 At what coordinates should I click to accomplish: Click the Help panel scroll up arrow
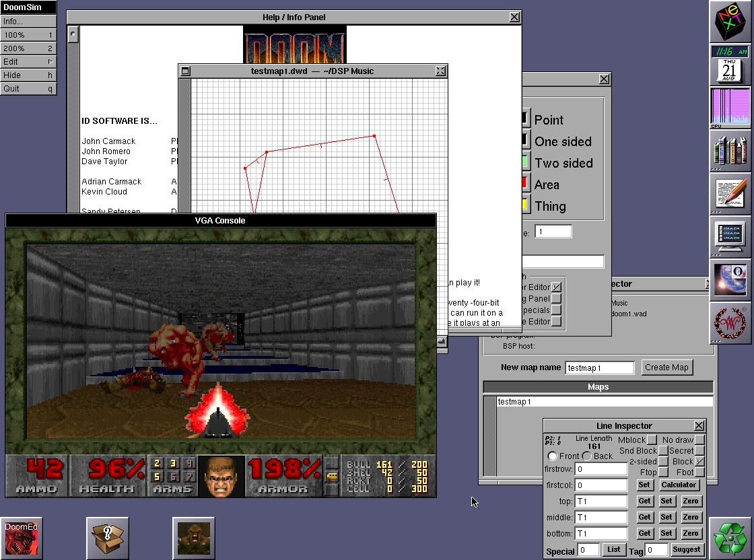tap(73, 34)
